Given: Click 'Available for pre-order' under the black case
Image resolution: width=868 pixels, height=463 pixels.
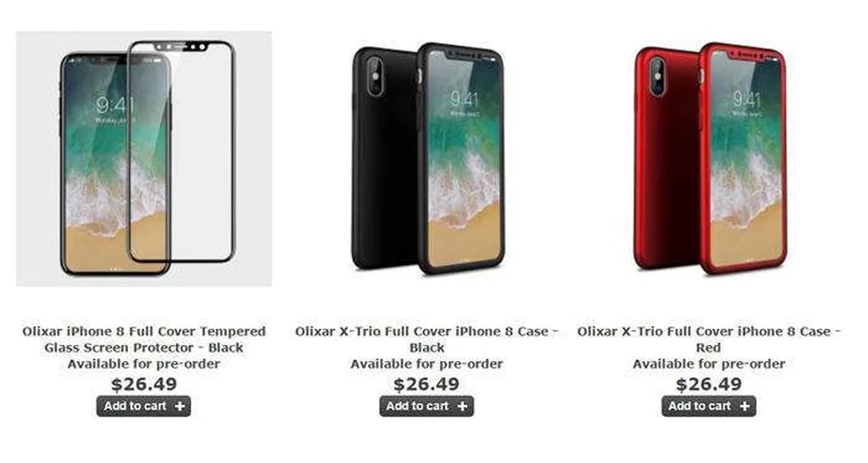Looking at the screenshot, I should [x=427, y=364].
